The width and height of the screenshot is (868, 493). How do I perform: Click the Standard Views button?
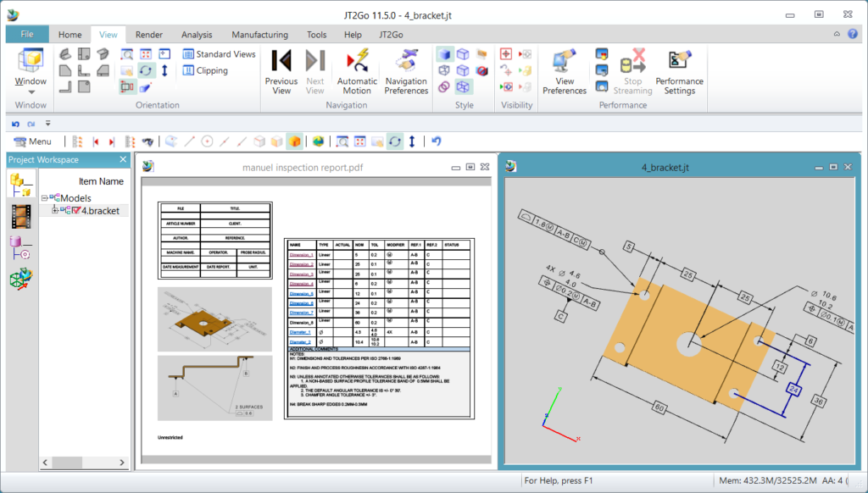pos(219,53)
